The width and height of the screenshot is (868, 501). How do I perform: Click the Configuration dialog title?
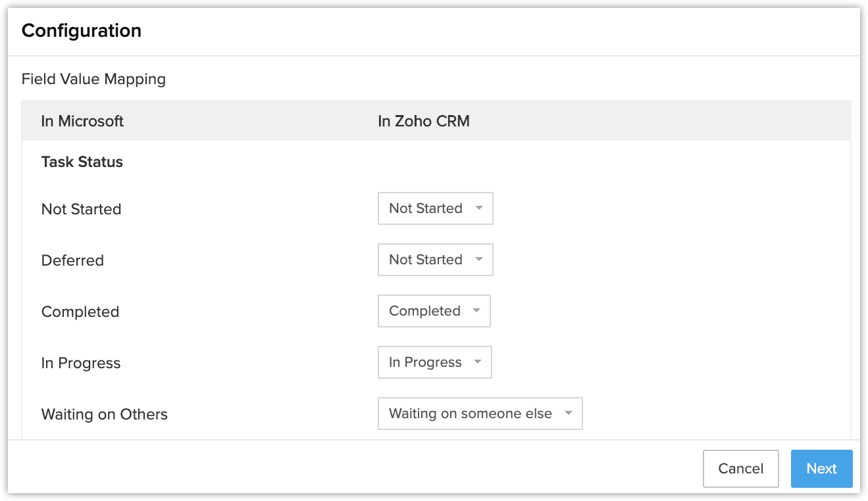pos(82,31)
